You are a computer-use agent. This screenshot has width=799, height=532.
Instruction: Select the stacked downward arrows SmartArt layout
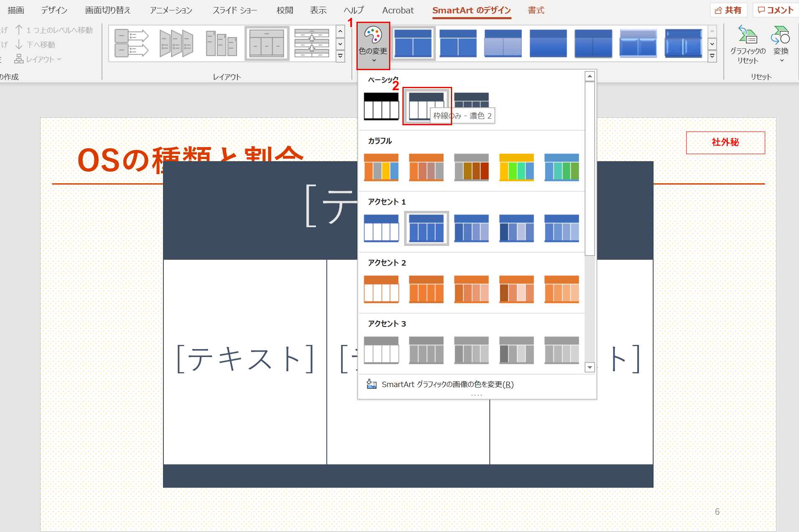[312, 43]
